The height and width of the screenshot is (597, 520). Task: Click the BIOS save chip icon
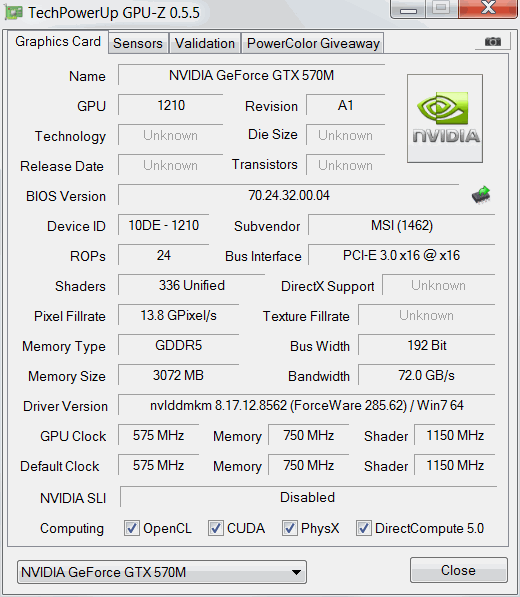click(x=481, y=195)
